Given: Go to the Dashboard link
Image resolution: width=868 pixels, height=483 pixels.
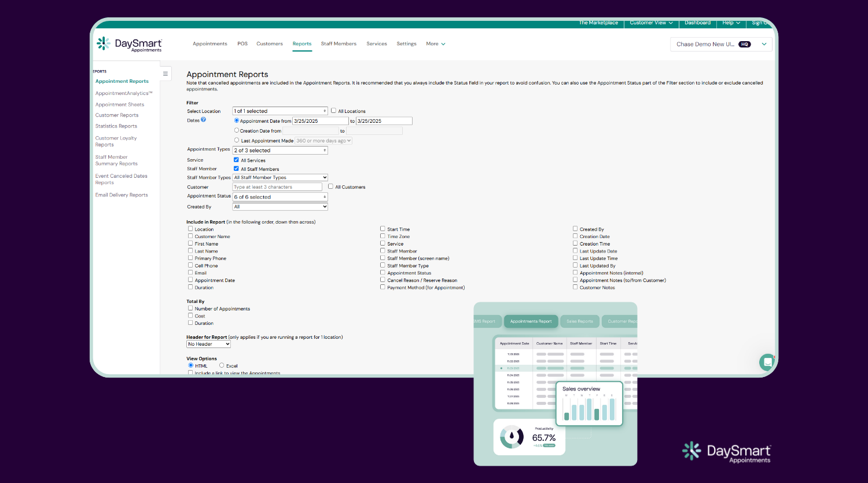Looking at the screenshot, I should click(697, 23).
